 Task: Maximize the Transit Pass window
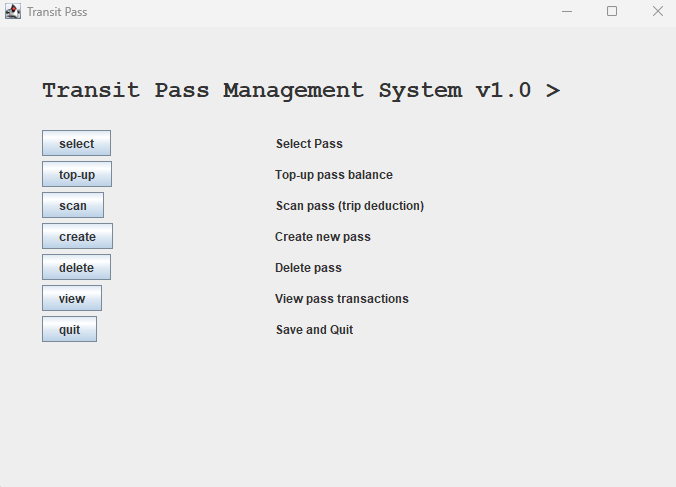click(x=612, y=11)
